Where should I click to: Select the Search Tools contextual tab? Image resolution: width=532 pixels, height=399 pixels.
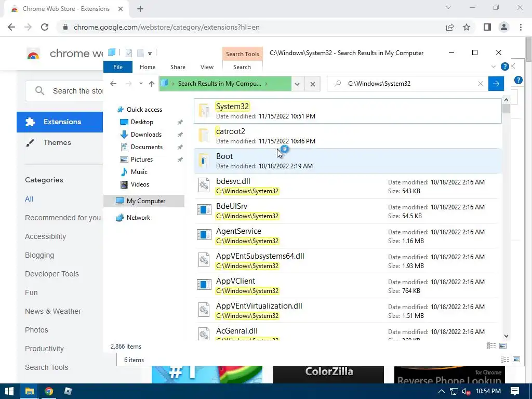pyautogui.click(x=242, y=54)
